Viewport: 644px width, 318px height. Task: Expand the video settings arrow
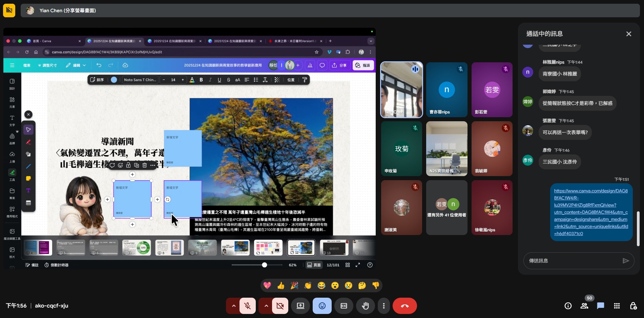266,306
